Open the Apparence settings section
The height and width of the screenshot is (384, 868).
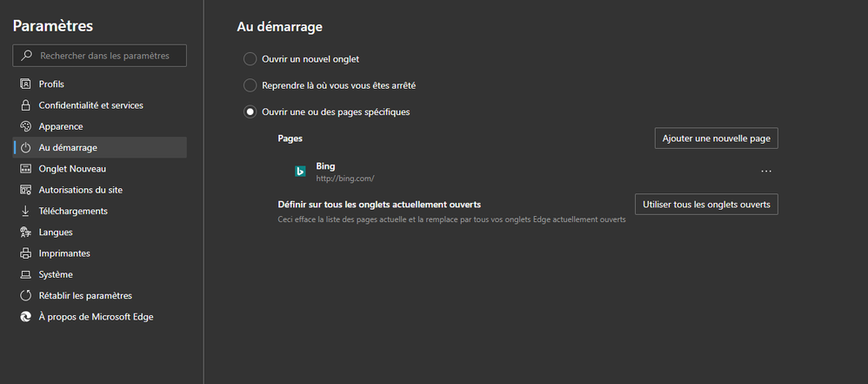coord(100,126)
